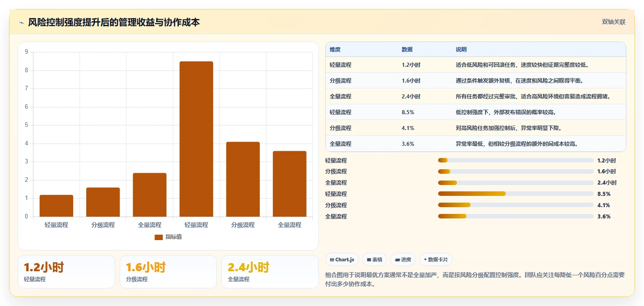Click the description starting 适合低风险和可回滚任务
Image resolution: width=644 pixels, height=306 pixels.
click(522, 65)
